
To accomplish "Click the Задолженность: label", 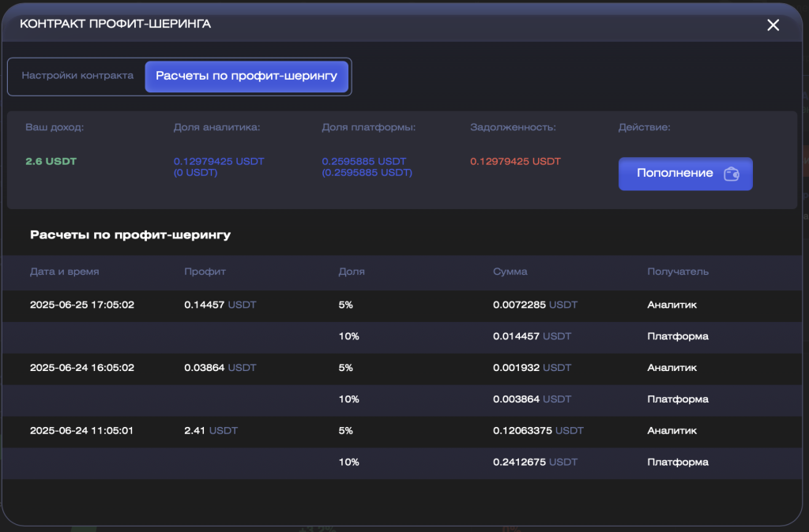I will pos(513,127).
